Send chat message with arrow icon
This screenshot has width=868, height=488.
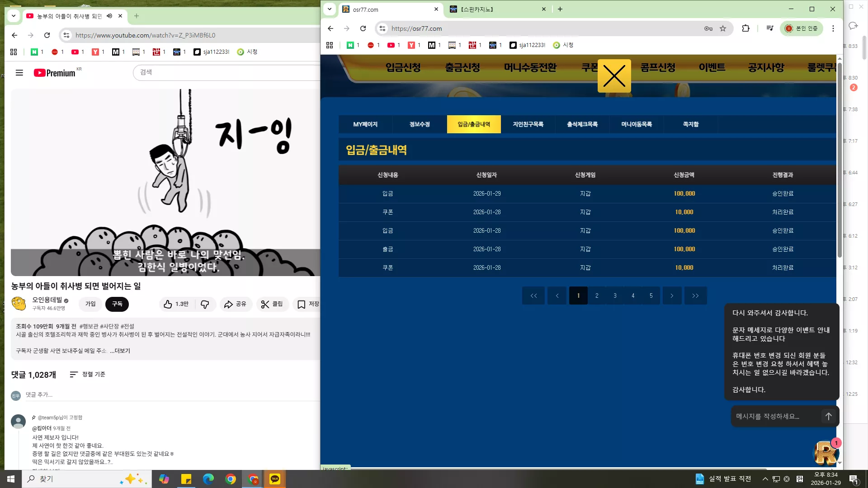pos(828,416)
